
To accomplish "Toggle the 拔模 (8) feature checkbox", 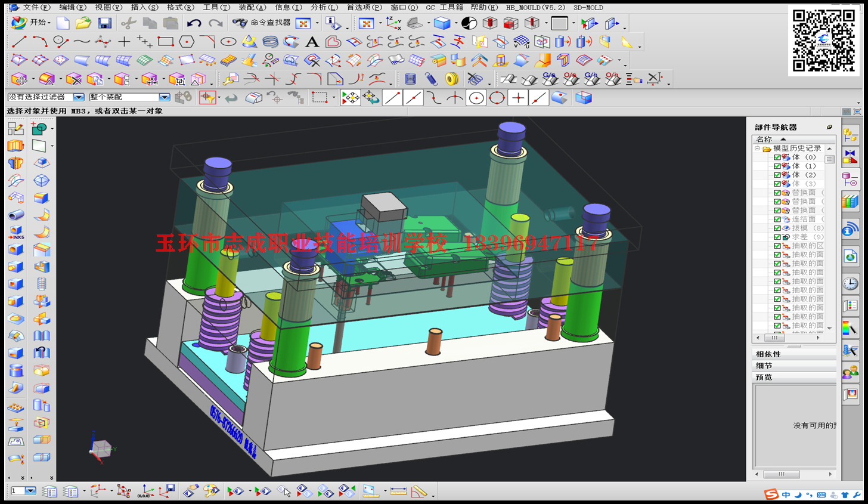I will pos(777,228).
